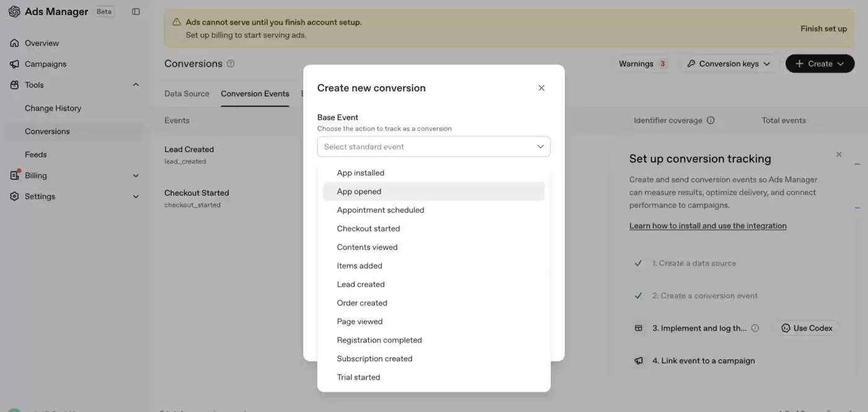The image size is (868, 412).
Task: Open Change History under Tools
Action: (53, 108)
